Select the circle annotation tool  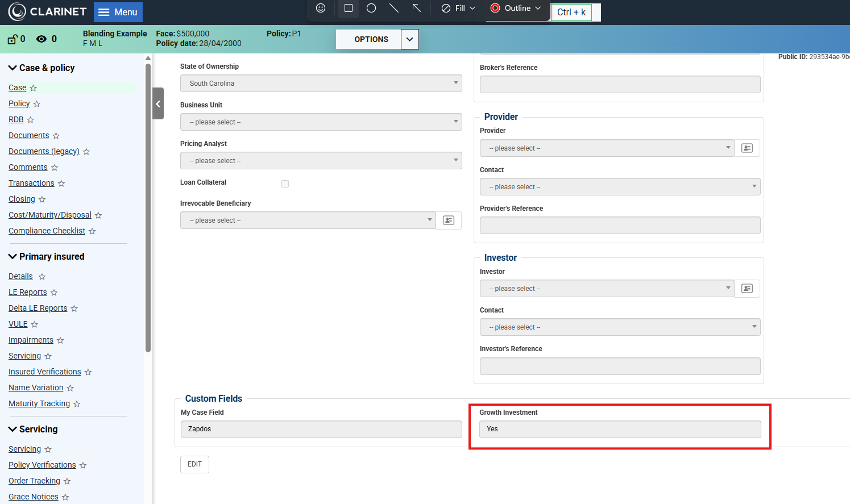tap(371, 8)
